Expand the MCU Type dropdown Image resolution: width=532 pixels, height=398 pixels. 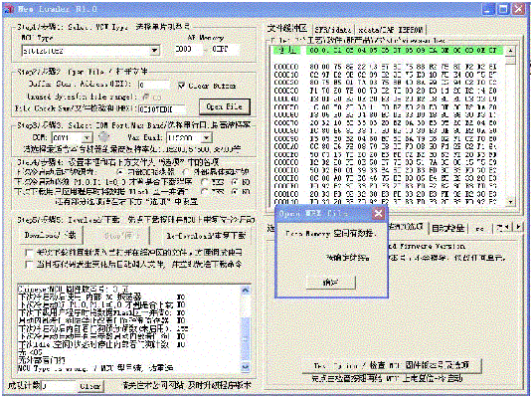(155, 51)
